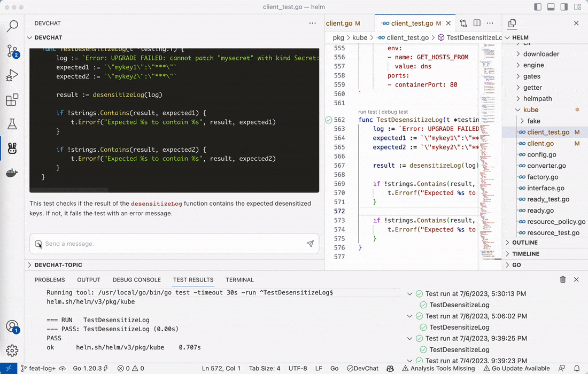
Task: Open the Docker extension view
Action: [12, 172]
